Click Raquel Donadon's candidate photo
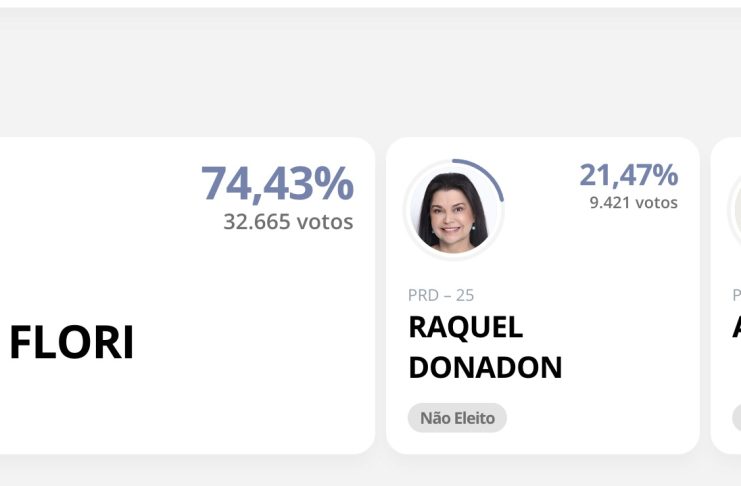Viewport: 741px width, 486px height. coord(453,211)
